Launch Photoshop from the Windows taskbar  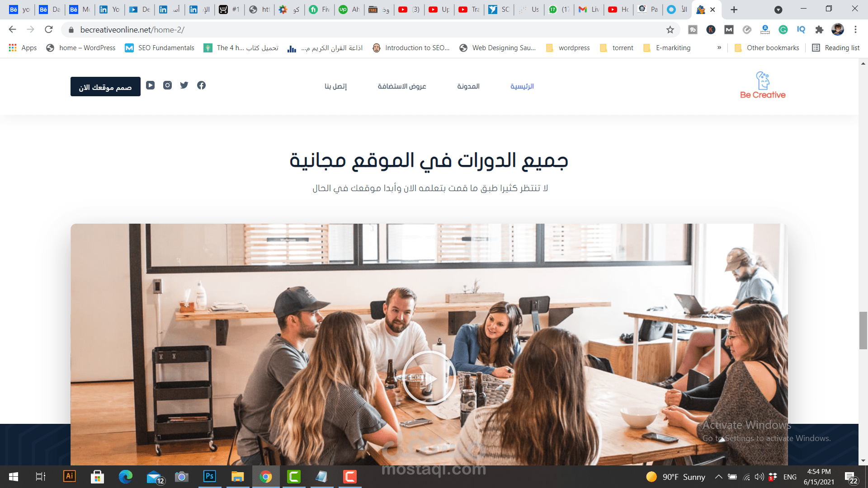coord(210,476)
